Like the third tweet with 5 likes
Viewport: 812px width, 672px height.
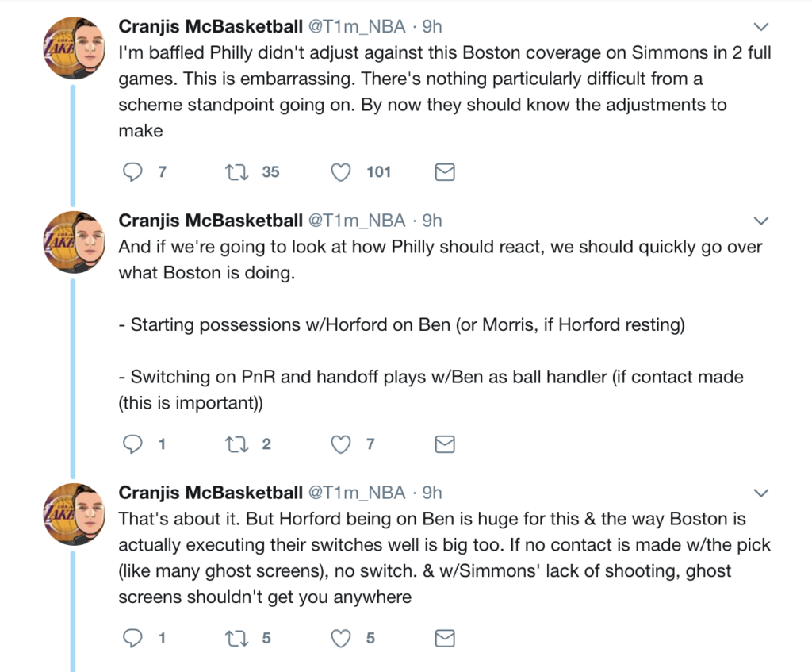tap(341, 638)
